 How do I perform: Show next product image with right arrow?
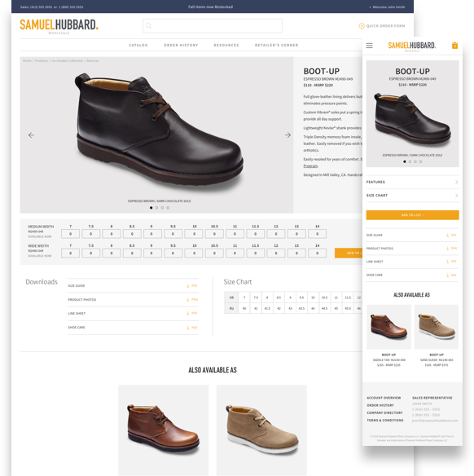pyautogui.click(x=287, y=135)
